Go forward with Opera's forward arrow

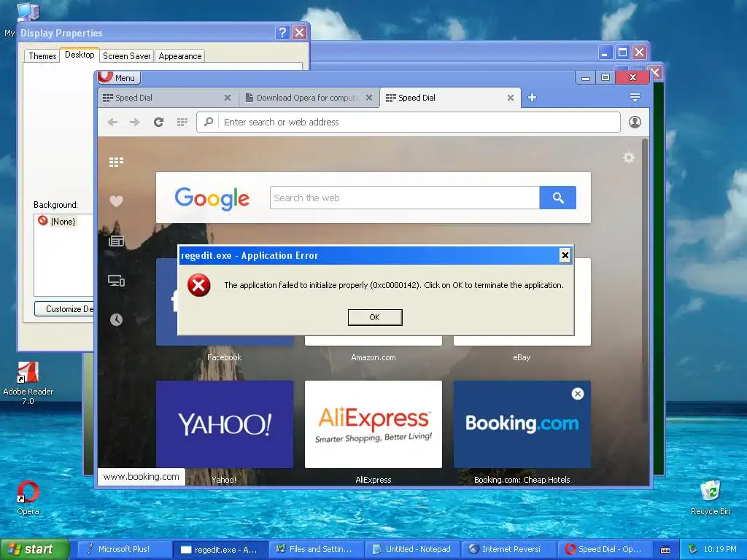coord(135,122)
